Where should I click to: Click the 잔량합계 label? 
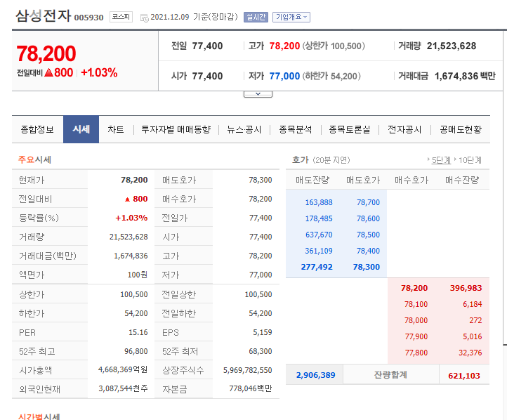(x=390, y=375)
